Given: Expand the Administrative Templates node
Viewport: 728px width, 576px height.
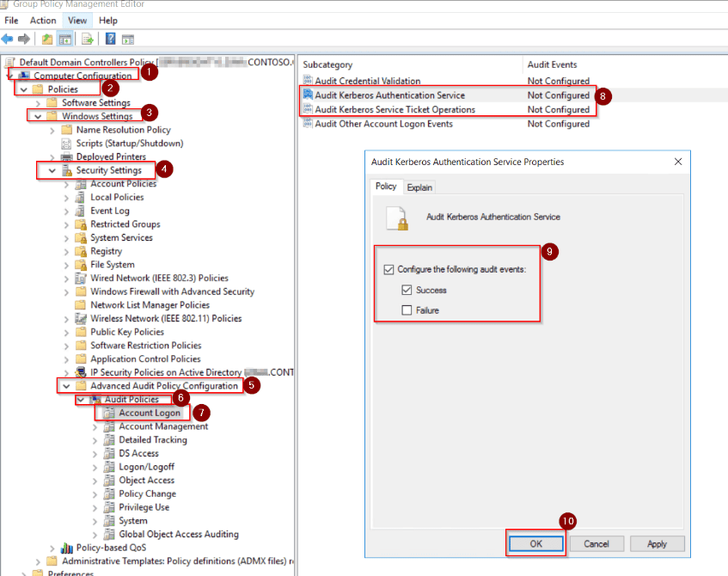Looking at the screenshot, I should [x=38, y=561].
